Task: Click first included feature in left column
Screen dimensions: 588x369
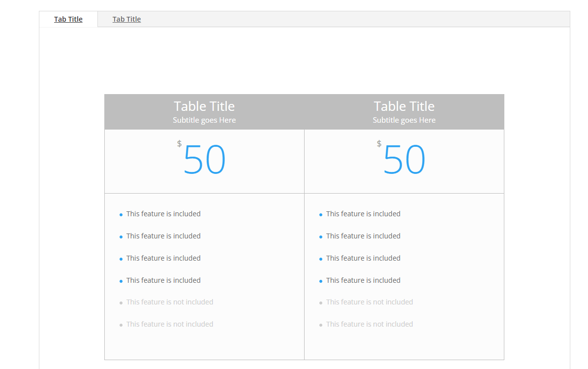Action: (163, 214)
